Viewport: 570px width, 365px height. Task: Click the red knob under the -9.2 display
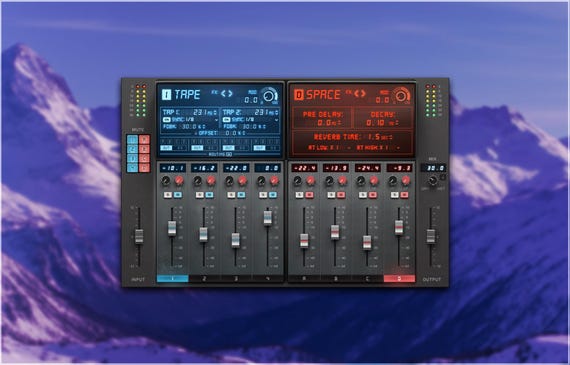406,180
